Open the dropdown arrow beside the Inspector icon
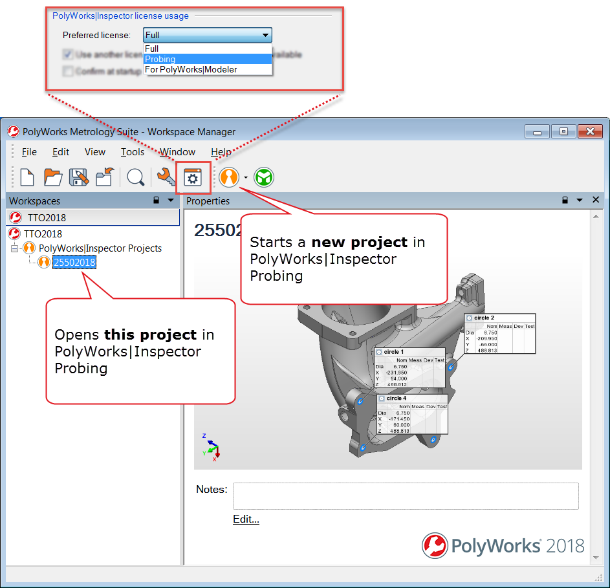The height and width of the screenshot is (588, 610). click(245, 177)
